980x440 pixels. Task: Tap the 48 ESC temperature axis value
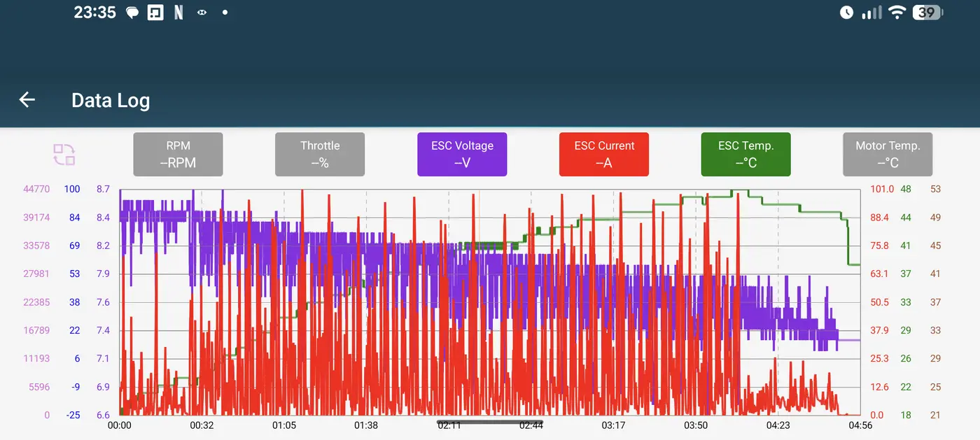[x=906, y=189]
